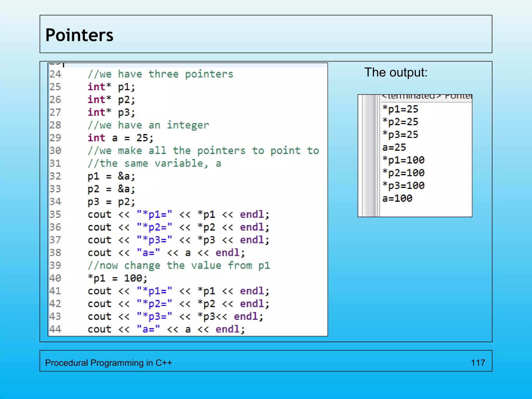The image size is (532, 399).
Task: Click output line '*p1=25'
Action: [x=400, y=109]
